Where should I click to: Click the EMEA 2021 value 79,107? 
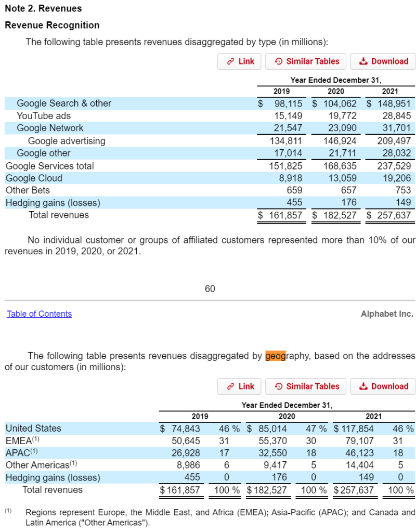(x=360, y=440)
